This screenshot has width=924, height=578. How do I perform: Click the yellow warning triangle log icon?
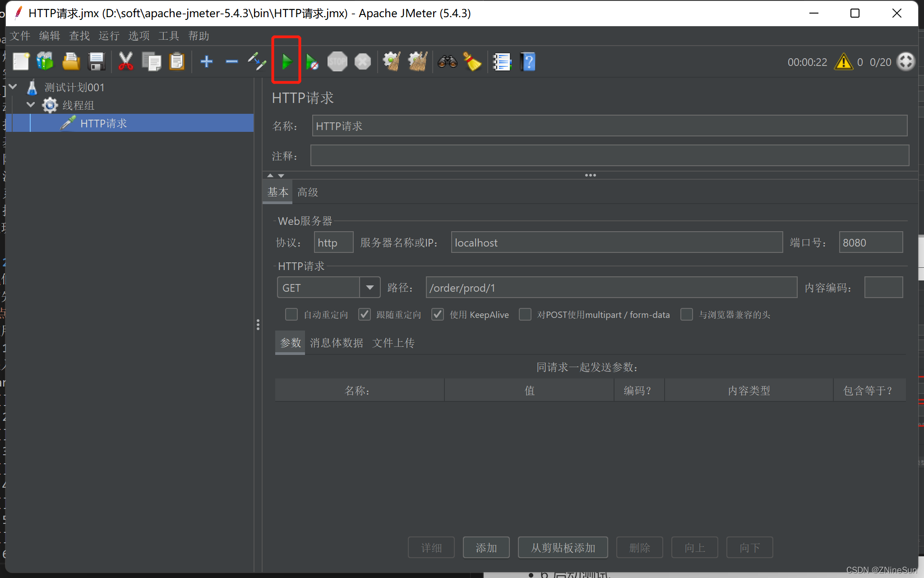843,62
